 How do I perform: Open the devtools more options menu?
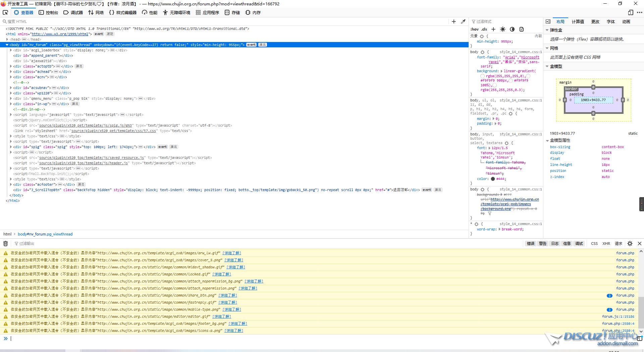639,12
